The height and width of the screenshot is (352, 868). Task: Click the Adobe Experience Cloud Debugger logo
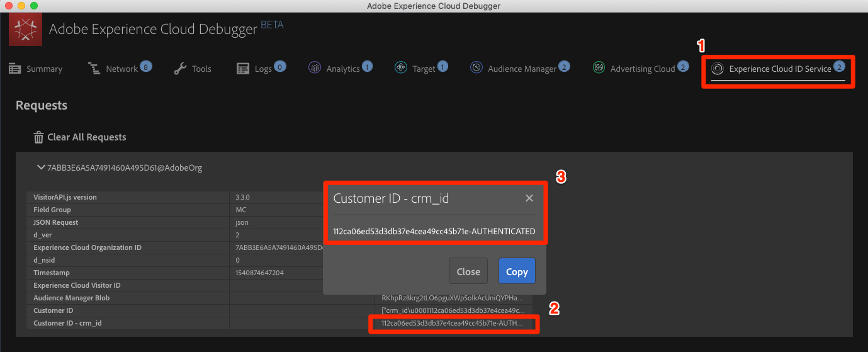(25, 30)
